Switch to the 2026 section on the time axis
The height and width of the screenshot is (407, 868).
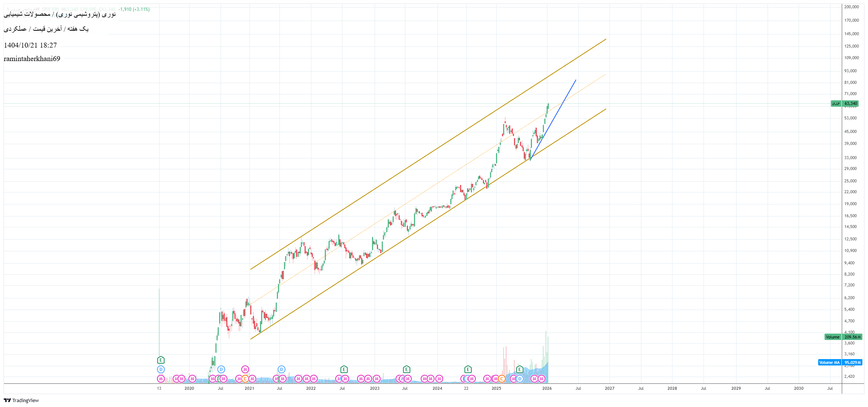point(547,389)
